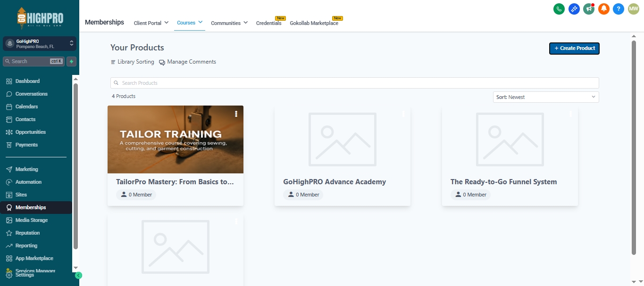Click the 4 Products count text

click(124, 96)
